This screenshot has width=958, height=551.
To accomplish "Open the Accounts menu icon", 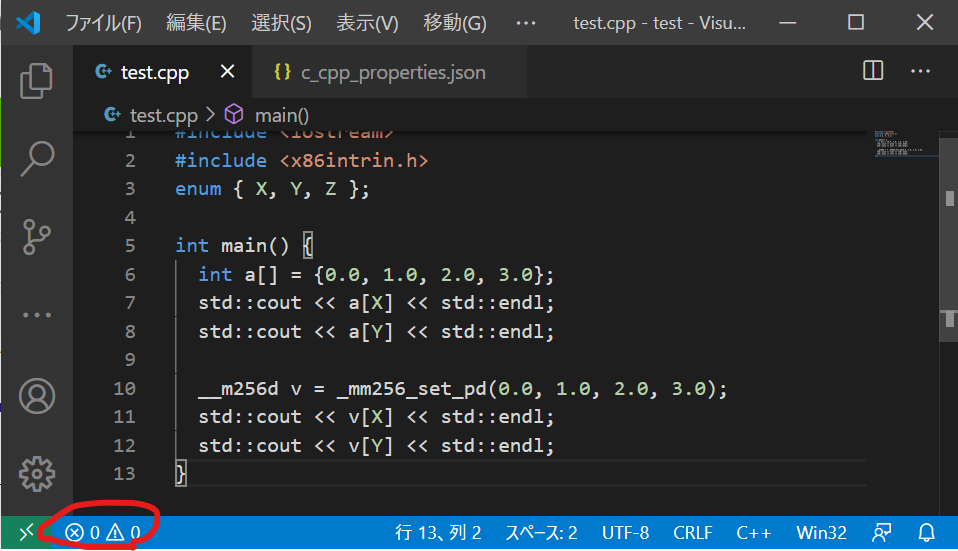I will click(x=37, y=394).
